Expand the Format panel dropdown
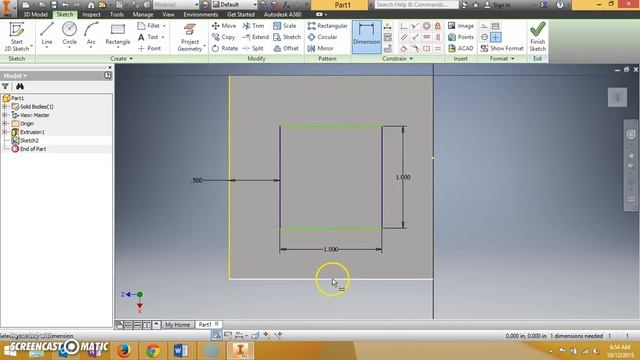 click(502, 59)
